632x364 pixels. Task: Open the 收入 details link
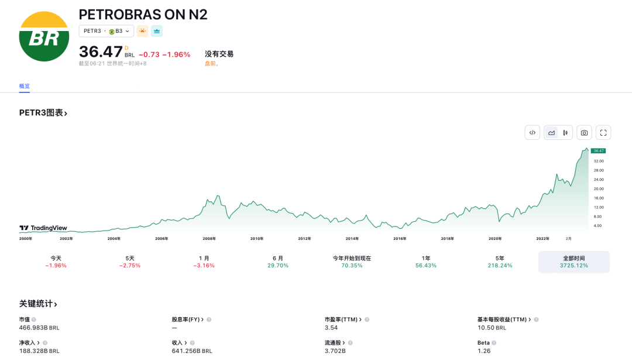[x=180, y=342]
